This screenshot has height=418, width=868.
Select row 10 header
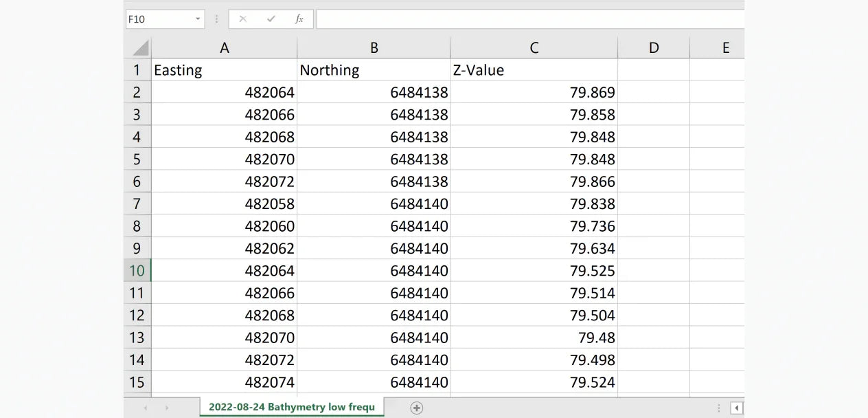137,271
